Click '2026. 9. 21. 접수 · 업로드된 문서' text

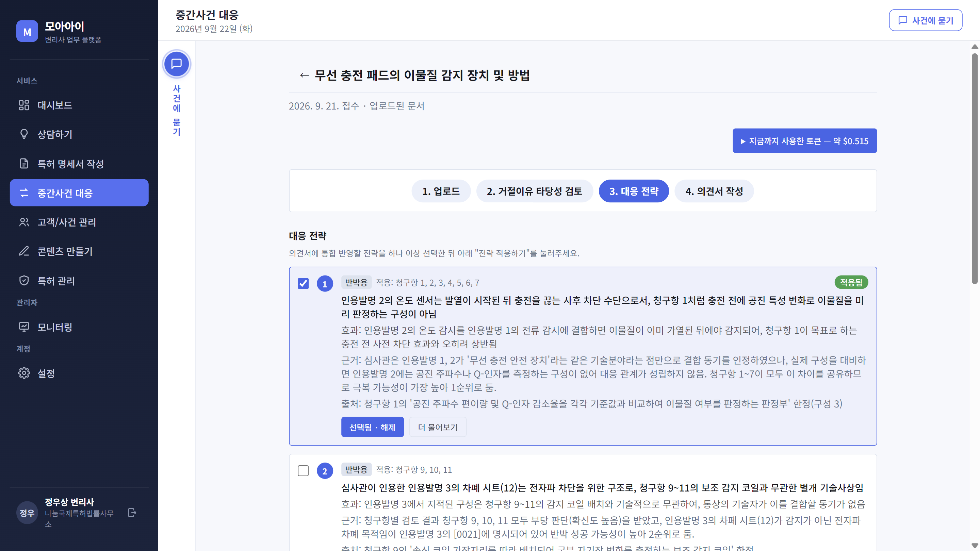[x=357, y=106]
